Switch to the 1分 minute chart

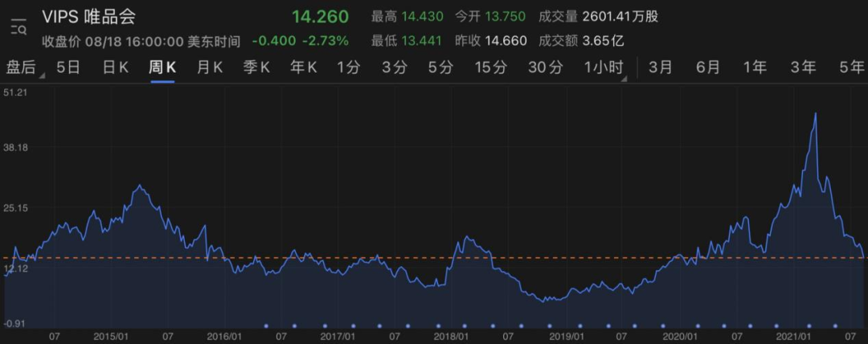(x=349, y=68)
